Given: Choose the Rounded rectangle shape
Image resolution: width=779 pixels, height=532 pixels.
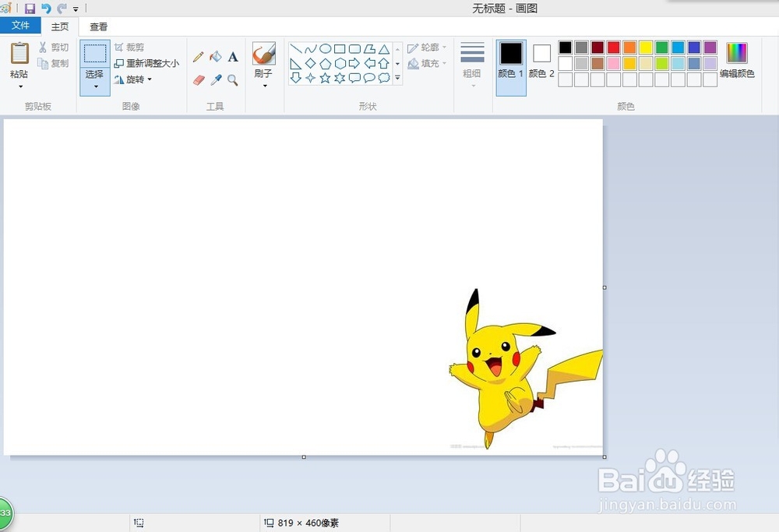Looking at the screenshot, I should (354, 48).
